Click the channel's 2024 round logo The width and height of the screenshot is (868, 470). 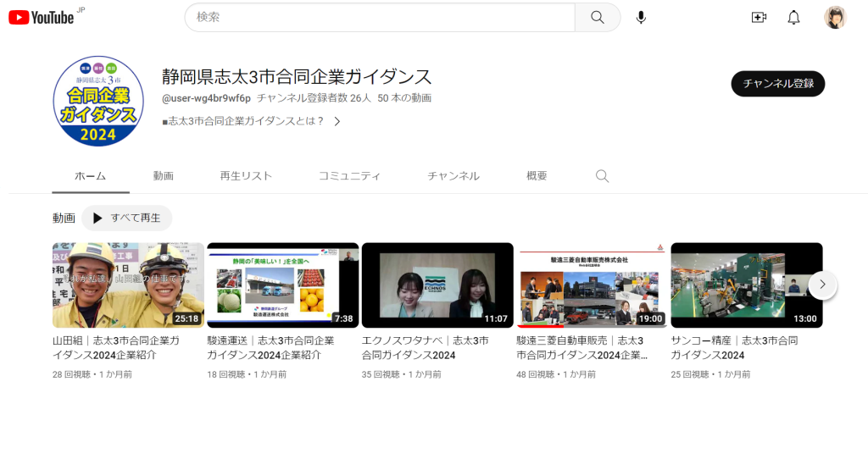click(x=98, y=101)
